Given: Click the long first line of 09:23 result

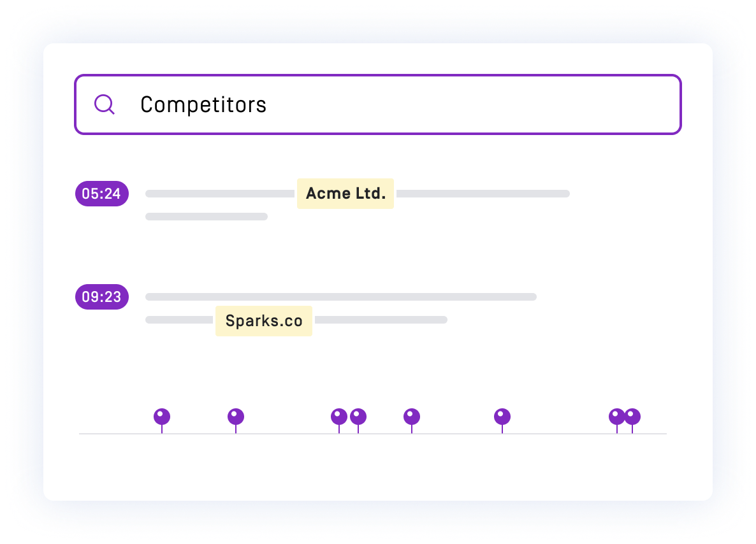Looking at the screenshot, I should point(341,297).
